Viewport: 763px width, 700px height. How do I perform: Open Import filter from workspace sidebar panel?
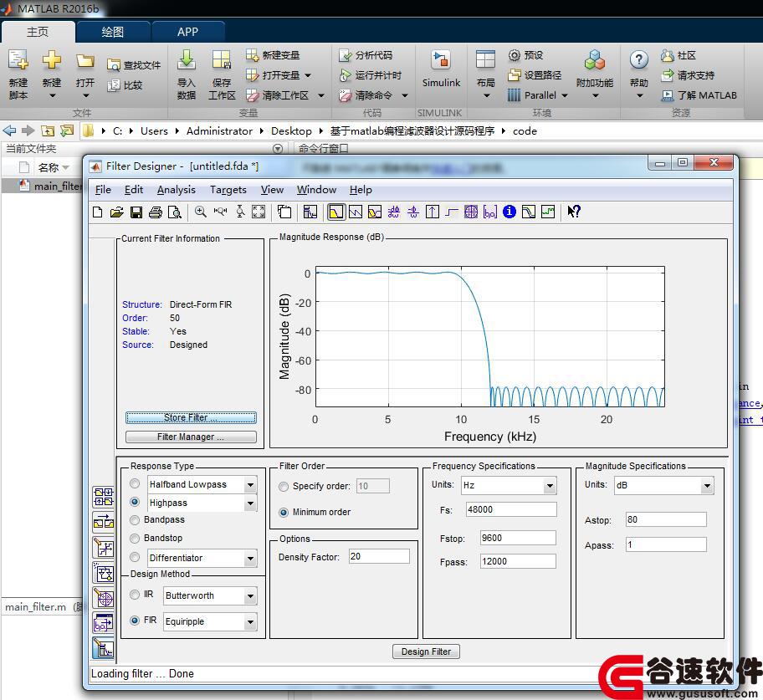[x=103, y=623]
